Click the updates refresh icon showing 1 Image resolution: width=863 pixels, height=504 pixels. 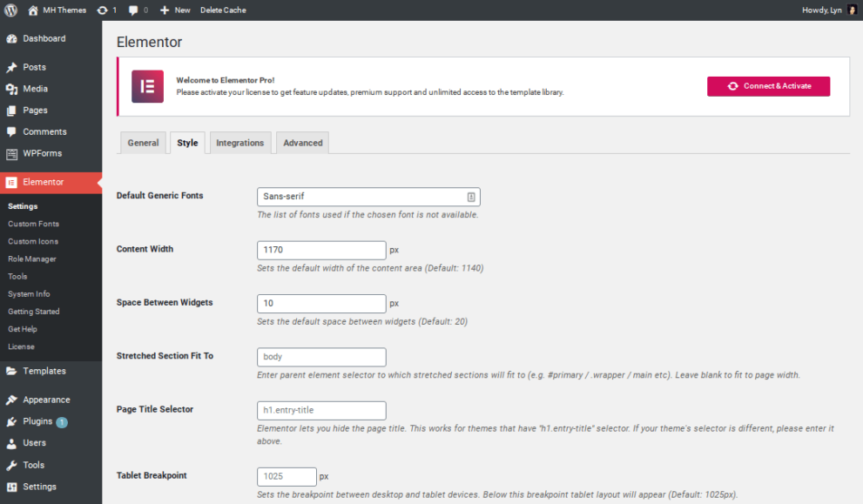(x=103, y=10)
